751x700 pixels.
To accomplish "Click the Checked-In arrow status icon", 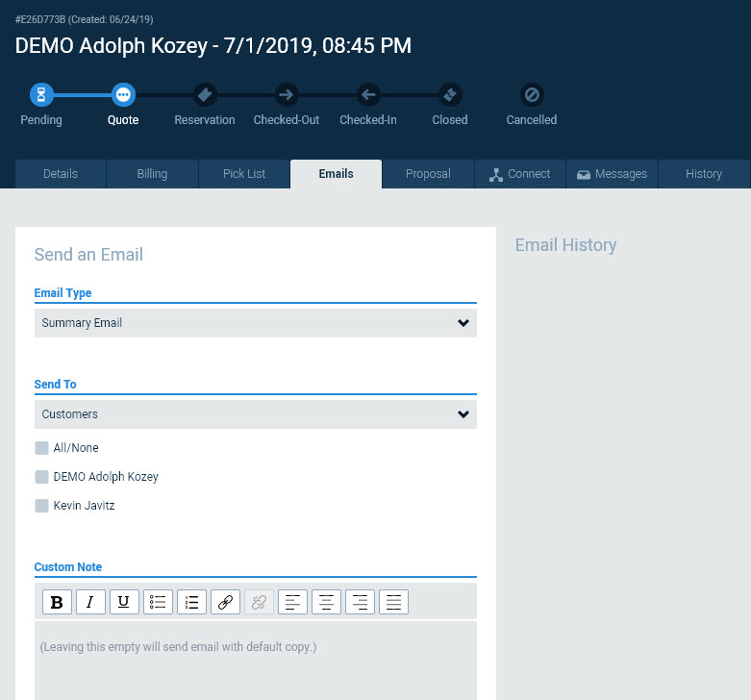I will click(368, 95).
